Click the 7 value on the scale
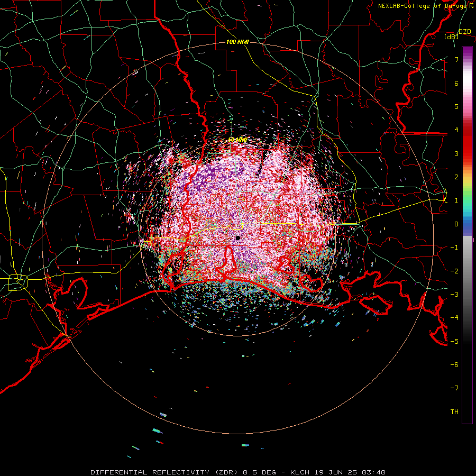 tap(456, 59)
